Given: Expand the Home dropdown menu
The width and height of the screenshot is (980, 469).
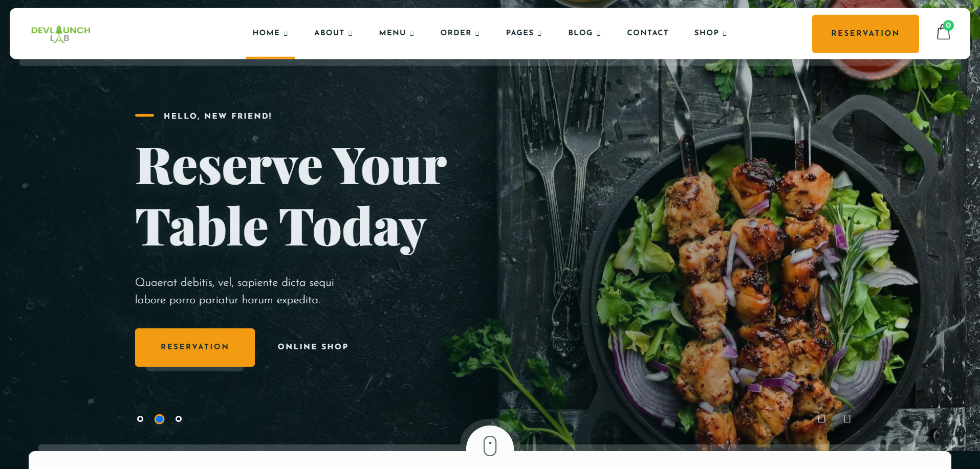Looking at the screenshot, I should click(x=270, y=33).
